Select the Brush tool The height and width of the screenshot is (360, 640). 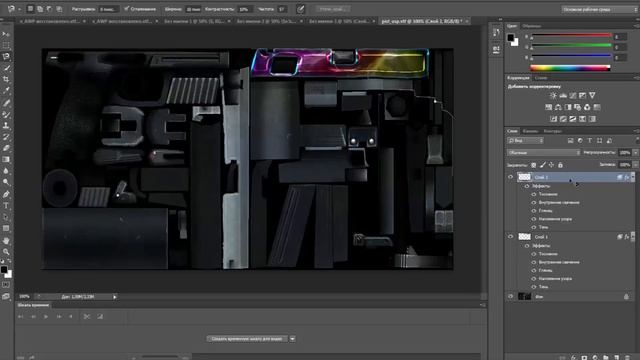6,114
